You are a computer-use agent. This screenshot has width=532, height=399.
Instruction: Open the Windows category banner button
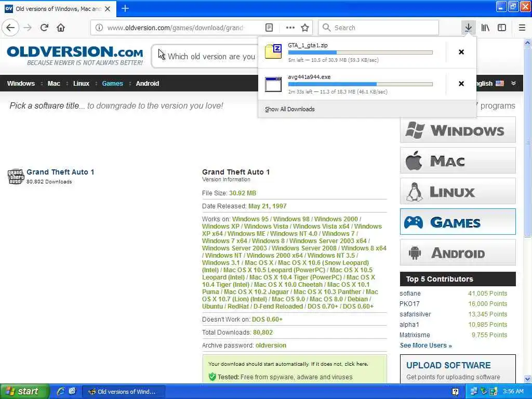click(458, 130)
